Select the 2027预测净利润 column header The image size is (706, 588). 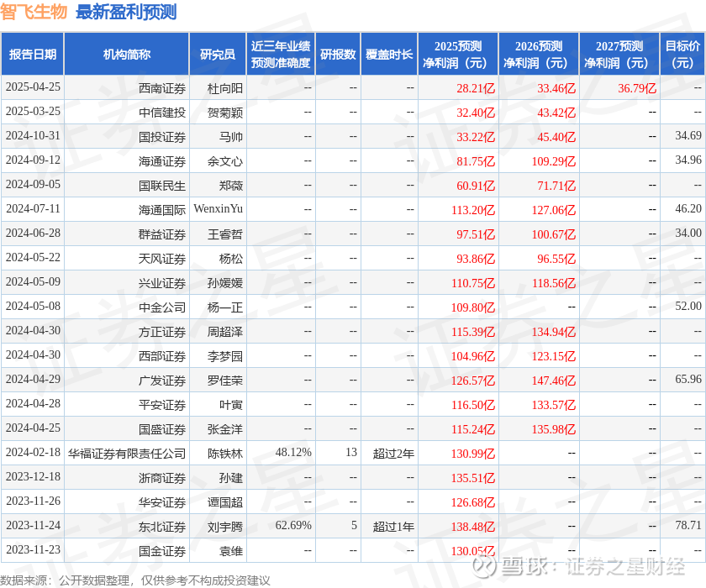(619, 54)
